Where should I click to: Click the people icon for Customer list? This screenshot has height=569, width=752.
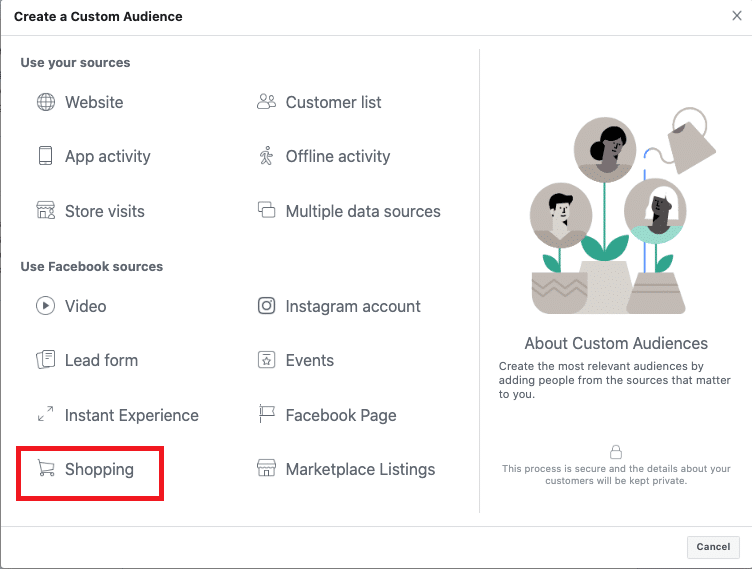(x=267, y=102)
